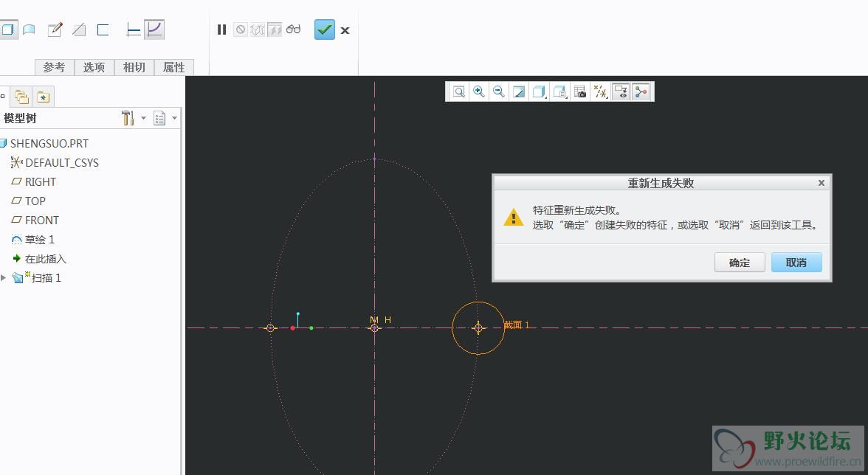
Task: Open the display style cube dropdown
Action: tap(539, 91)
